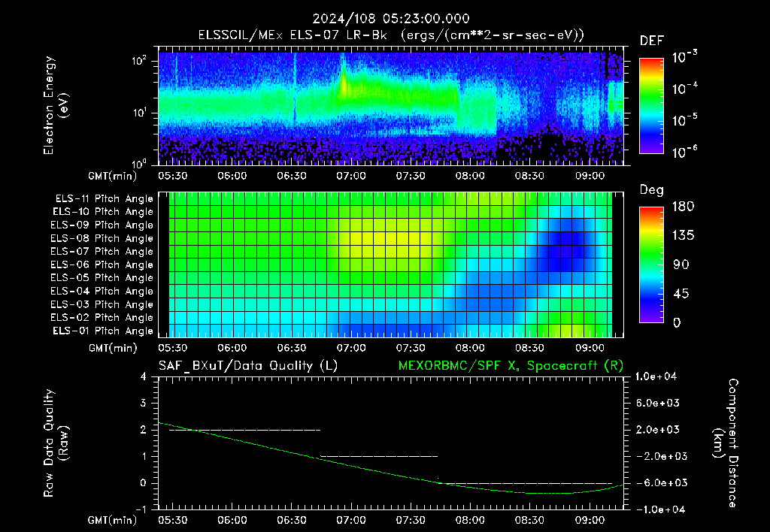The height and width of the screenshot is (532, 770).
Task: Click the 1.0e+04 Component Distance tick label
Action: point(656,376)
